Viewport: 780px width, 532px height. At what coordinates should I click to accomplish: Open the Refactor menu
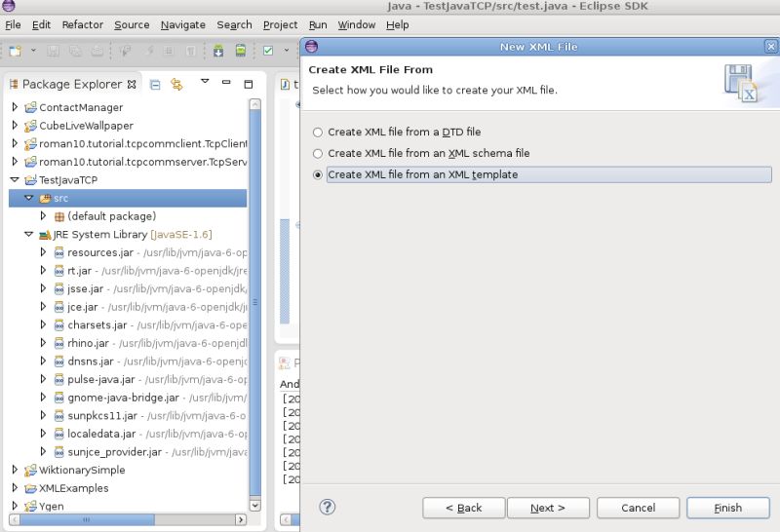[x=83, y=25]
